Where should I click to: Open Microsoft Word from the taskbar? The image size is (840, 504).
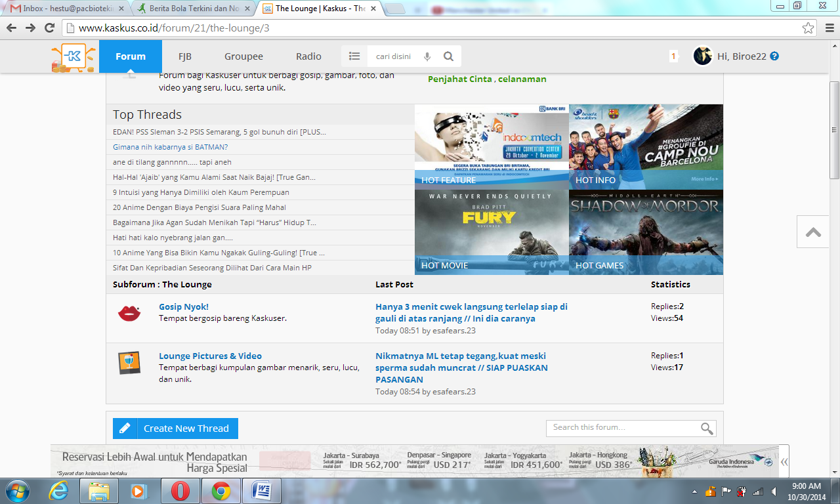261,491
